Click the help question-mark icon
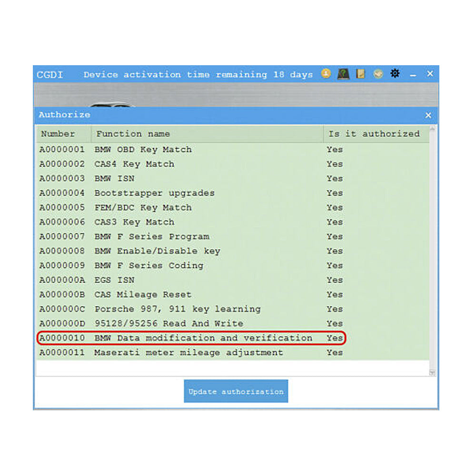Viewport: 476px width, 476px height. tap(343, 74)
